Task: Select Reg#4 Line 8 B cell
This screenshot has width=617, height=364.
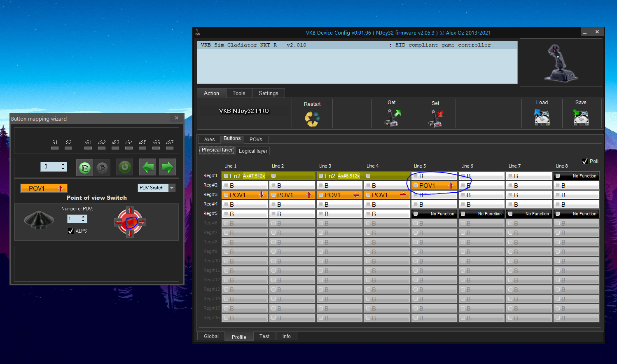Action: [x=576, y=204]
